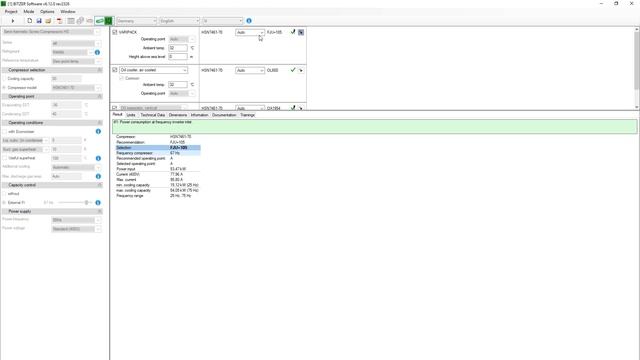Toggle the Oil cooler accessory checkbox
This screenshot has width=640, height=360.
pos(115,70)
